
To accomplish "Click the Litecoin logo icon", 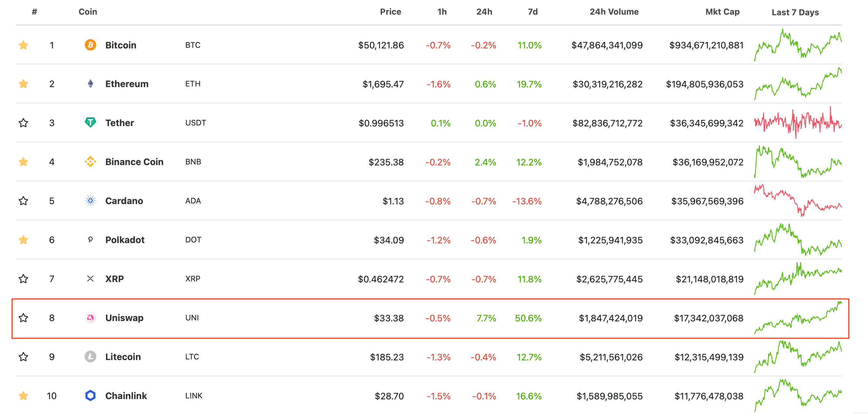I will 90,357.
